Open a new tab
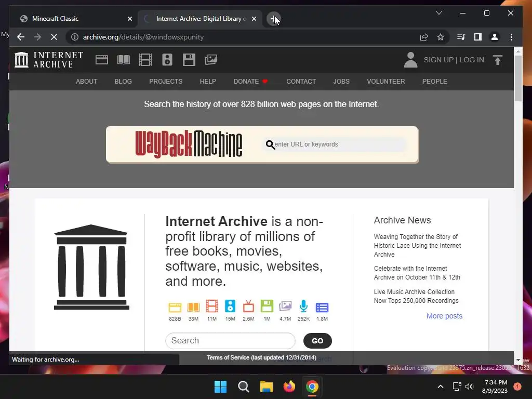Screen dimensions: 532x399 point(273,19)
